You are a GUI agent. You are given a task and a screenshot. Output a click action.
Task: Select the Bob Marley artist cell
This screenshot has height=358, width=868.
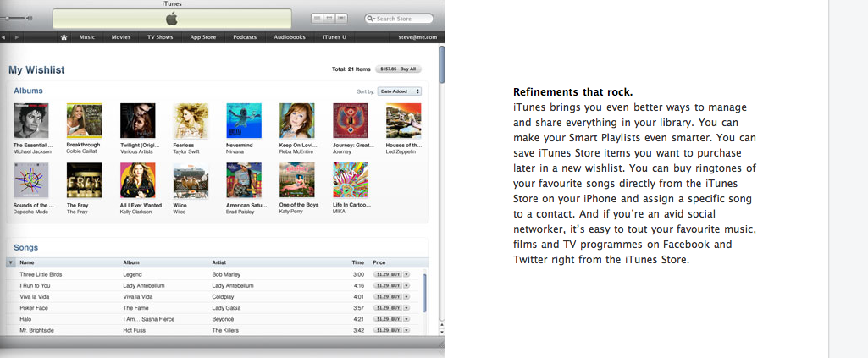click(225, 274)
